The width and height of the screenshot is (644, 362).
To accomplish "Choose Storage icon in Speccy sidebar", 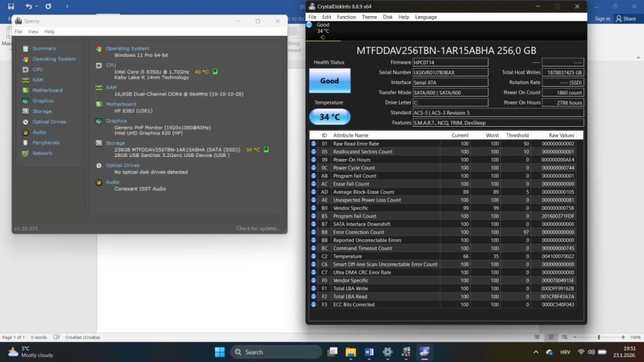I will pos(25,111).
